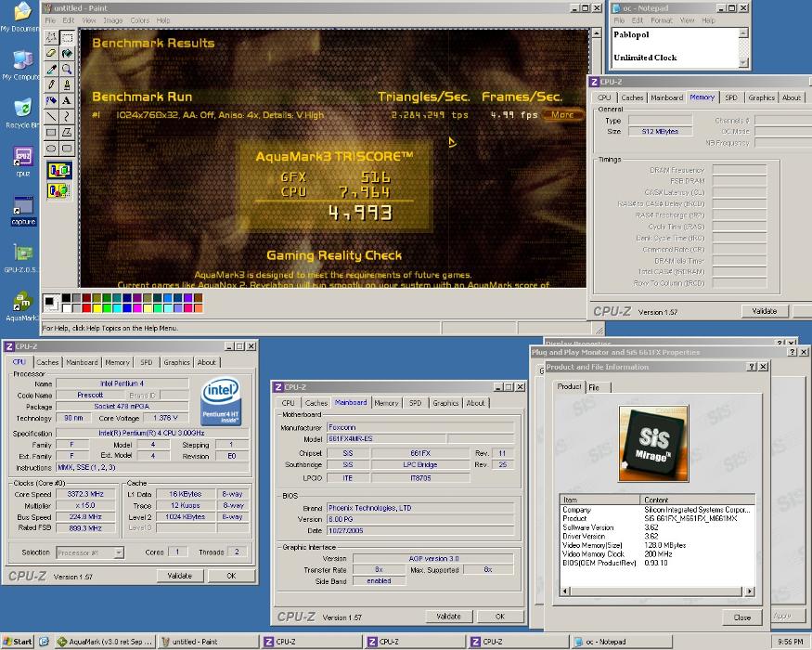Click right arrow of product info scrollbar
The height and width of the screenshot is (650, 812).
tap(749, 591)
